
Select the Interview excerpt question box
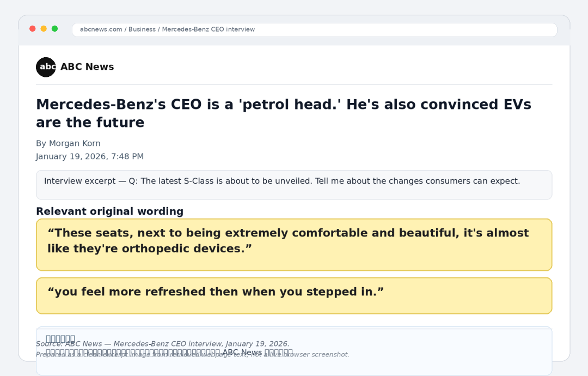(x=294, y=185)
